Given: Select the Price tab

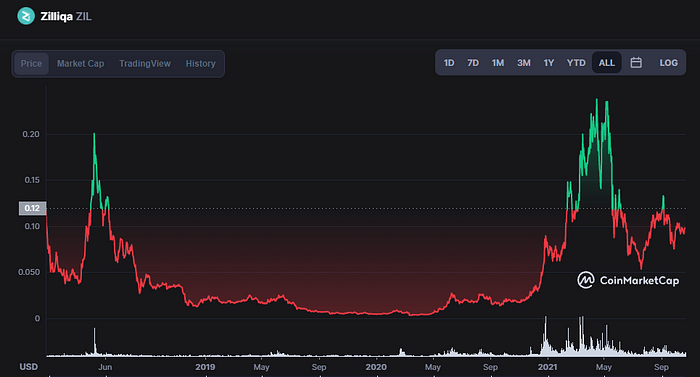Looking at the screenshot, I should [x=31, y=63].
